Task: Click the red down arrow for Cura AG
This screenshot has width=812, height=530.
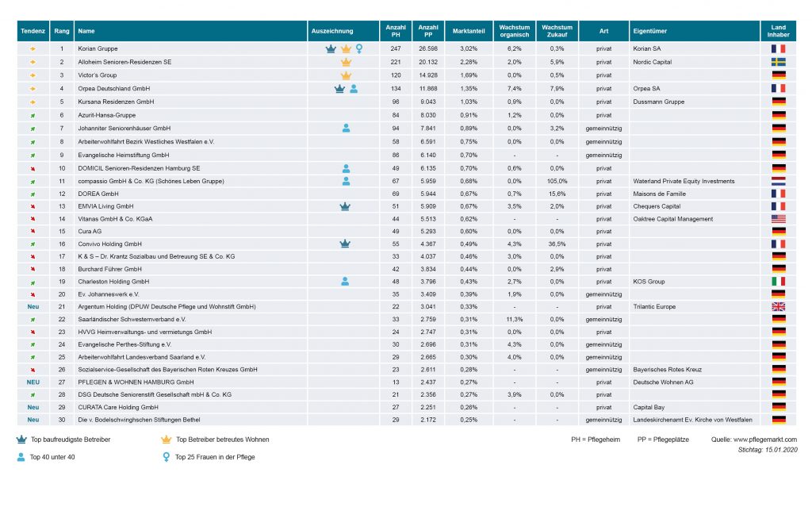Action: click(33, 232)
